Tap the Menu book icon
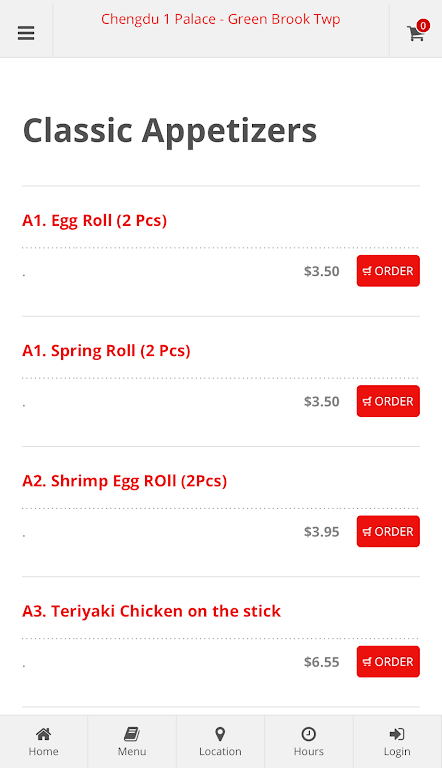 pos(132,734)
